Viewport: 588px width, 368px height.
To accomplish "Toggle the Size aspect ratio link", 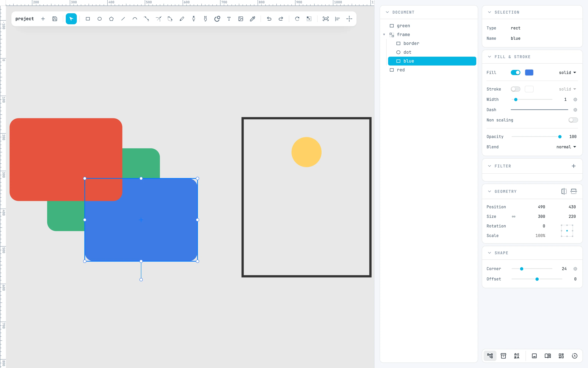I will click(x=514, y=216).
